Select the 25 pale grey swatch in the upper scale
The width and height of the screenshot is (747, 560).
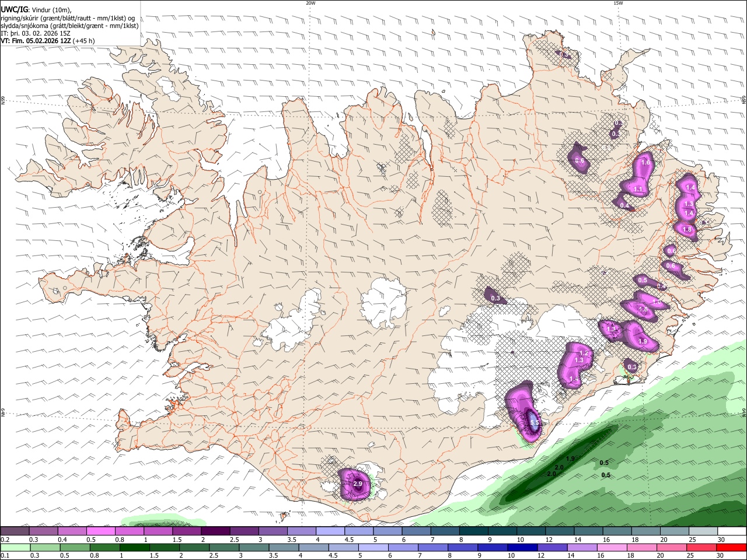pos(702,531)
